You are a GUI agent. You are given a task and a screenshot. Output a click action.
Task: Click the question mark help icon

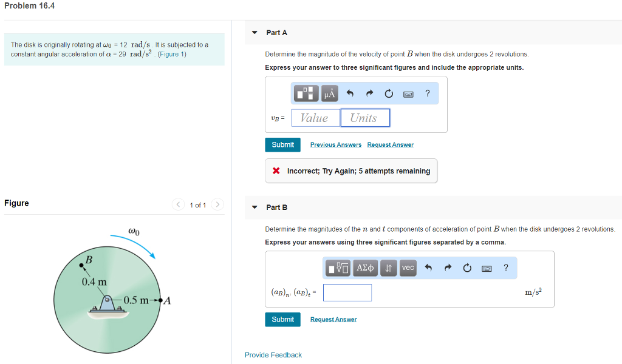pyautogui.click(x=427, y=93)
